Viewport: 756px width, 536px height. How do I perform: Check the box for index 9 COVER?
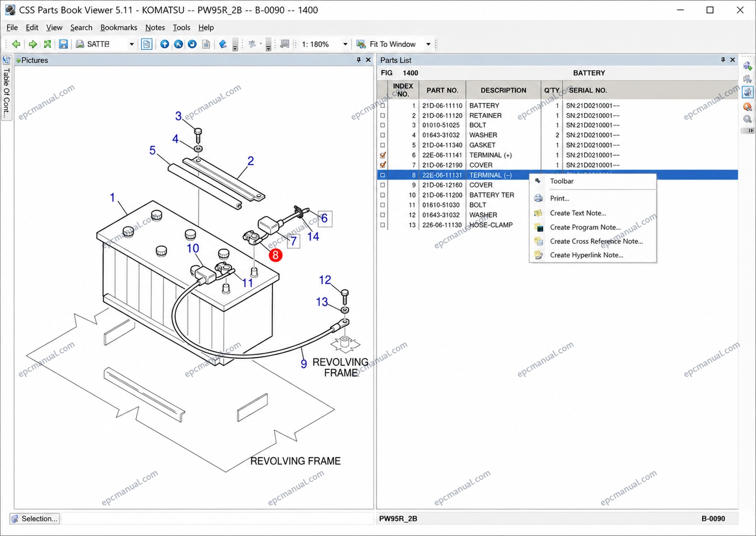tap(383, 185)
